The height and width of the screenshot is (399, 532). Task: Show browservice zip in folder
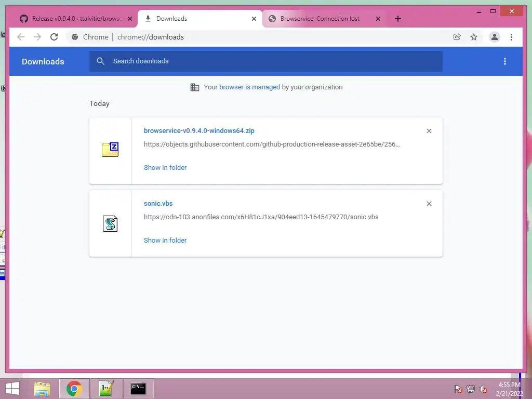pyautogui.click(x=165, y=168)
